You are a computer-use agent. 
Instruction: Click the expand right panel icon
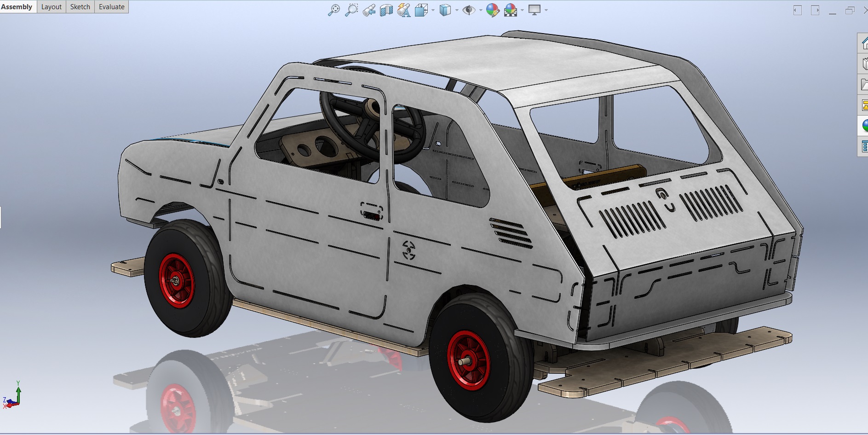(x=815, y=10)
